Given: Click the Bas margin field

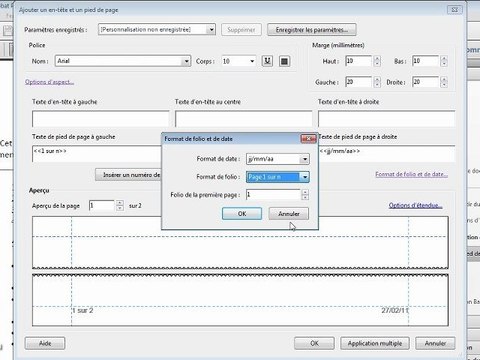Looking at the screenshot, I should point(425,61).
